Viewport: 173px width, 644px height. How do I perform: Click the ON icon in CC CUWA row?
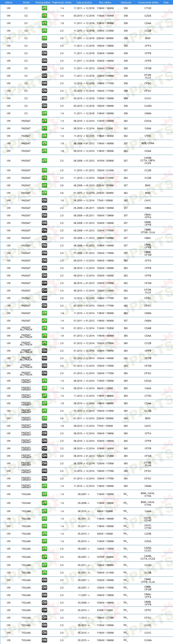tap(44, 106)
